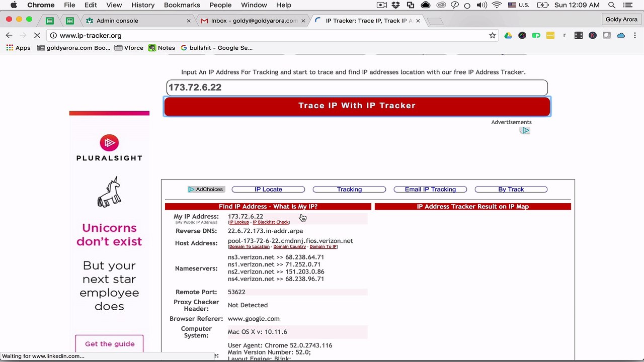Image resolution: width=644 pixels, height=362 pixels.
Task: Open Spotlight search
Action: [612, 5]
